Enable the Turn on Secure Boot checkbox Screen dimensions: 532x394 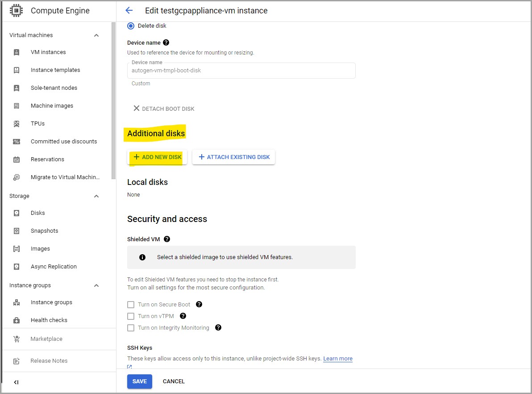coord(131,305)
